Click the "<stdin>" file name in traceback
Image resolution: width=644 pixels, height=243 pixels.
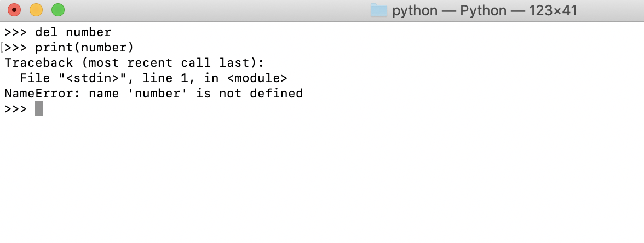point(93,78)
